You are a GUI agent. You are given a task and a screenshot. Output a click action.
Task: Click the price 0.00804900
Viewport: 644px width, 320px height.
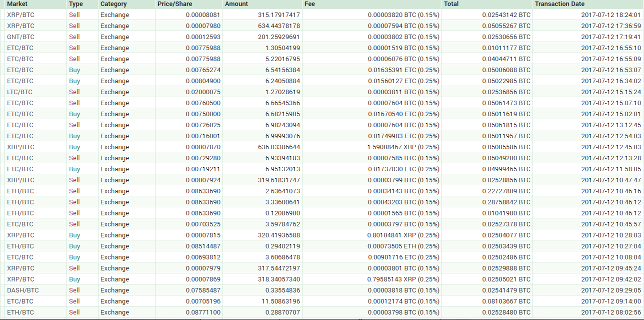click(x=203, y=81)
